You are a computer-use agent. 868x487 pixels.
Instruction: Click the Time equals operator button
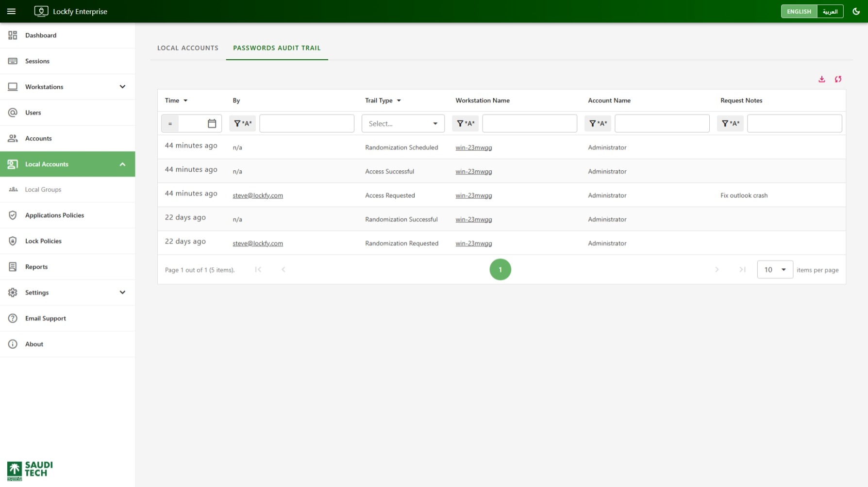click(170, 124)
